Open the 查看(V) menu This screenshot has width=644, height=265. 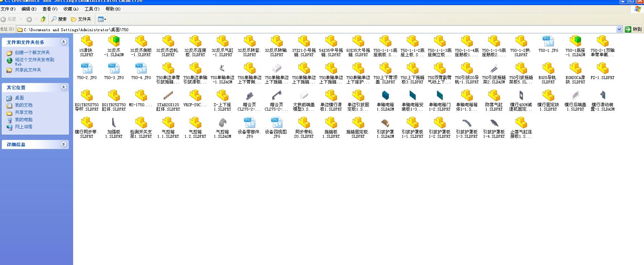[x=50, y=9]
